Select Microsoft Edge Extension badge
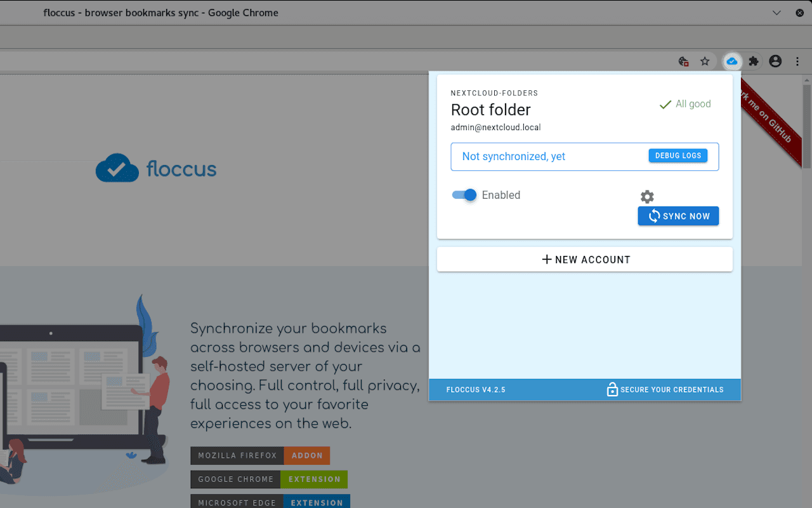 270,502
